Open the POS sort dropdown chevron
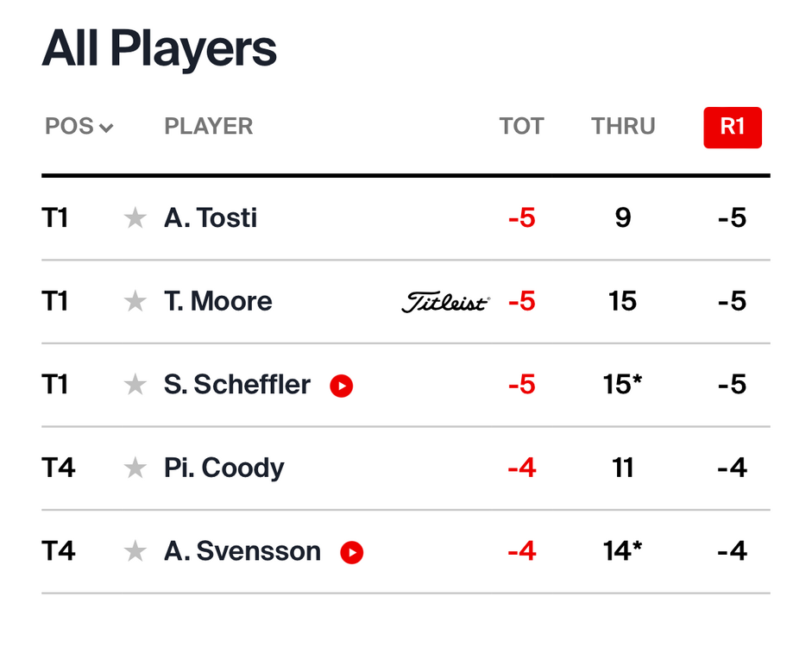This screenshot has height=647, width=812. click(x=106, y=129)
